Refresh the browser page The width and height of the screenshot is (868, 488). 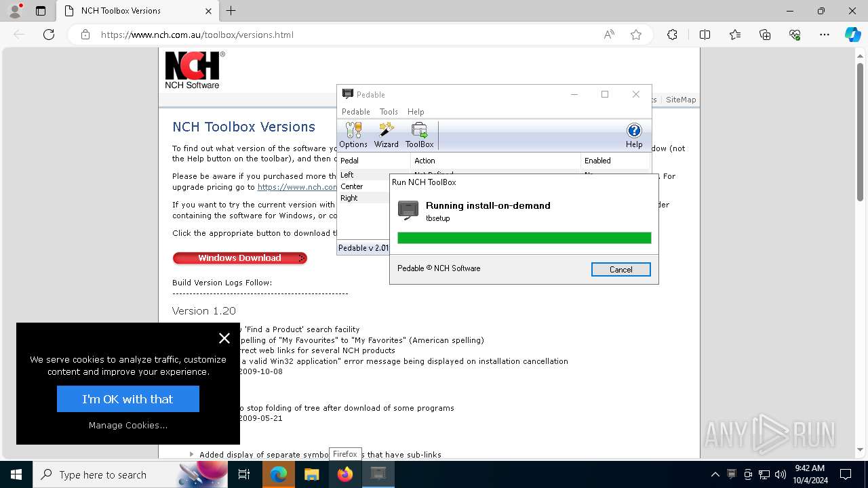pos(49,35)
